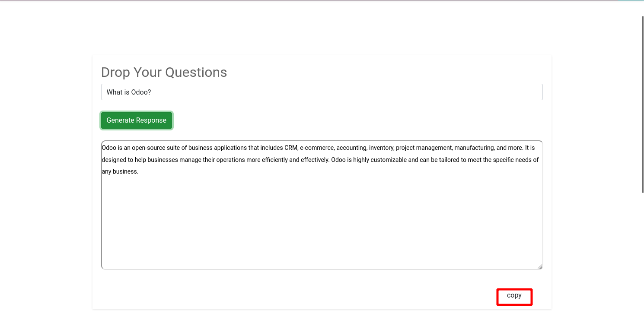Viewport: 644px width, 320px height.
Task: Click the "Drop Your Questions" heading
Action: [x=164, y=72]
